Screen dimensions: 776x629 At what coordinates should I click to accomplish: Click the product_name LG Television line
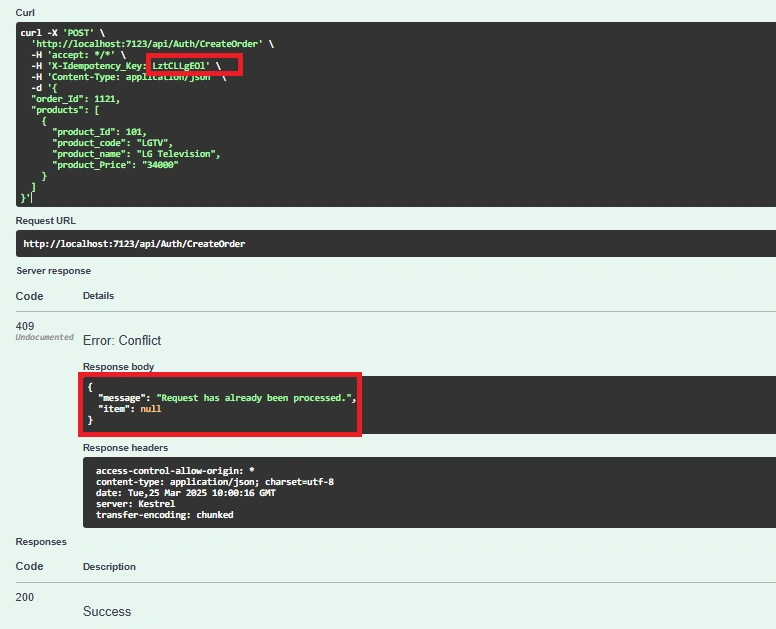click(136, 154)
